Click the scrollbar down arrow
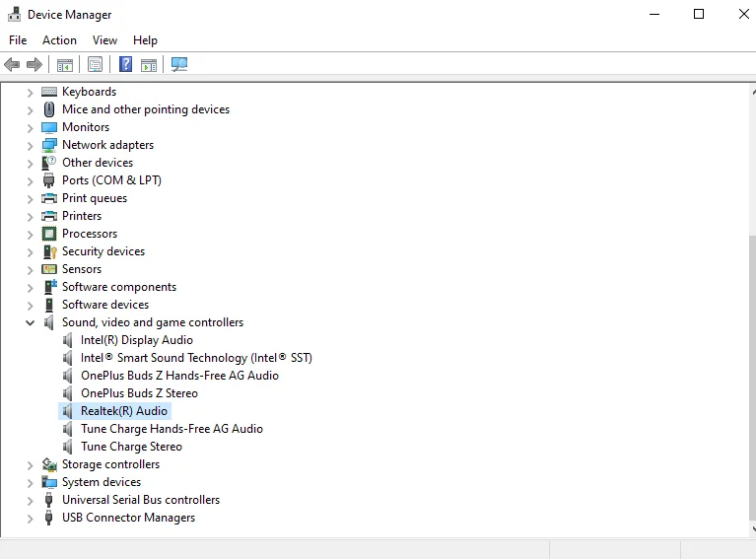The width and height of the screenshot is (756, 559). point(753,529)
